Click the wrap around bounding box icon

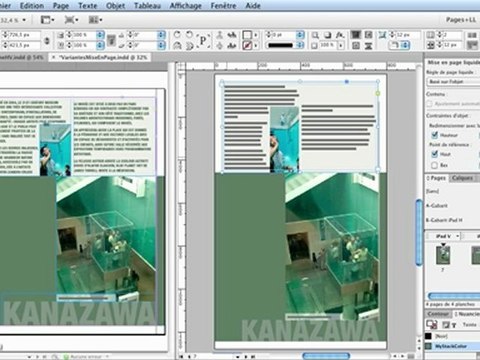click(x=368, y=35)
